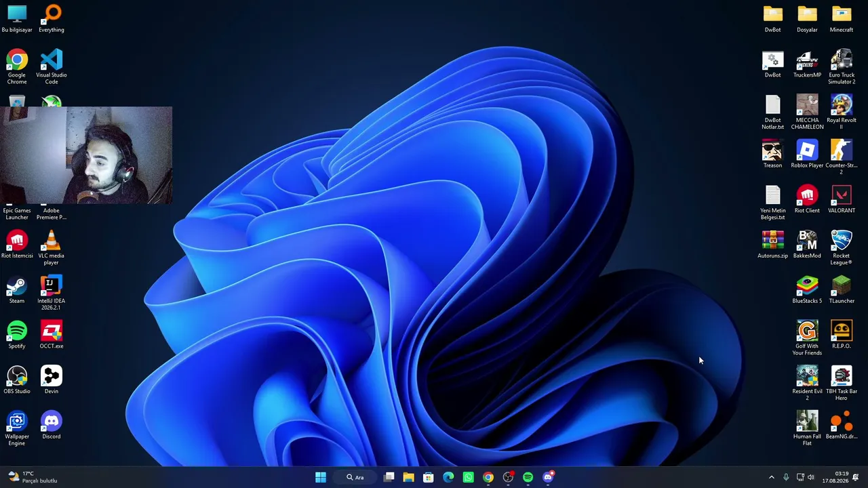Select the OCCT.exe desktop icon
This screenshot has height=488, width=868.
click(x=52, y=335)
